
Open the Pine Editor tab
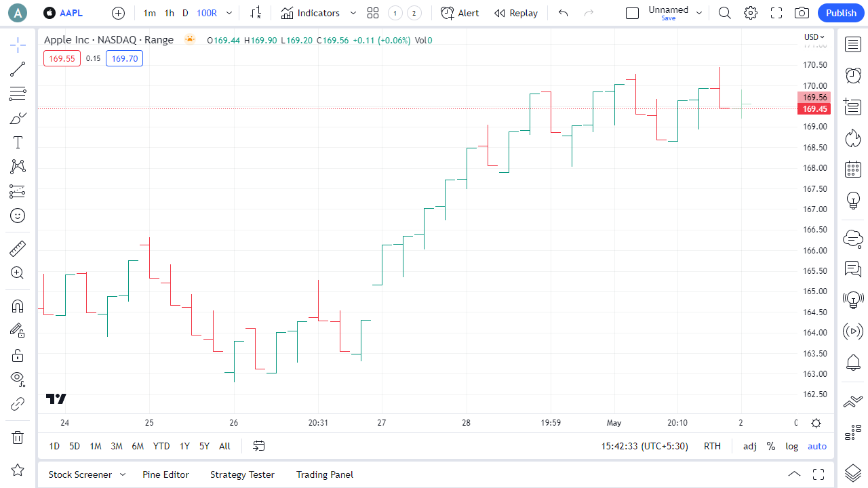(x=165, y=474)
